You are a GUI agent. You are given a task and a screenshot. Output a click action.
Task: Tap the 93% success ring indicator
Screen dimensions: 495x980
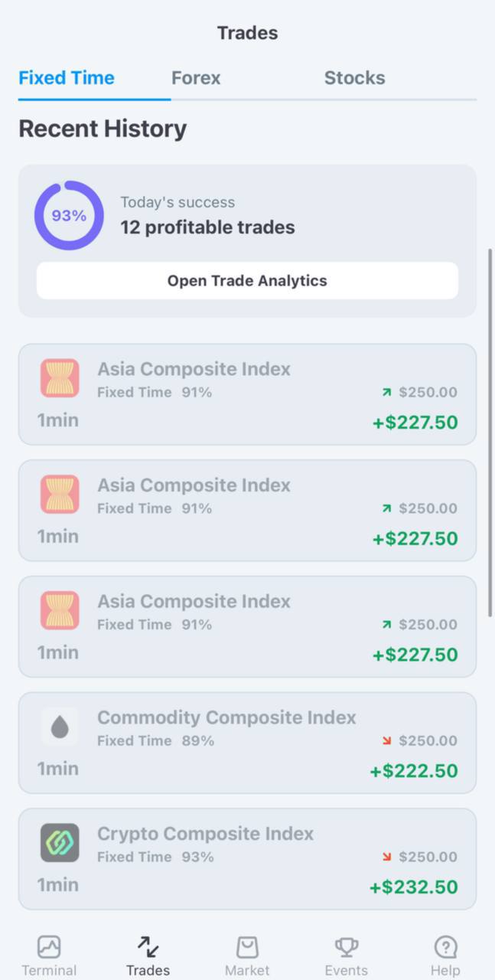coord(69,216)
